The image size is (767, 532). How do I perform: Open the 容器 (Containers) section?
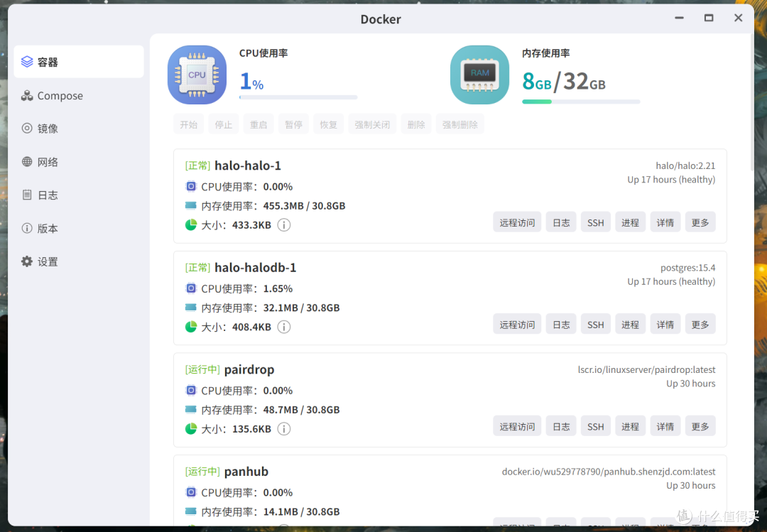point(79,62)
